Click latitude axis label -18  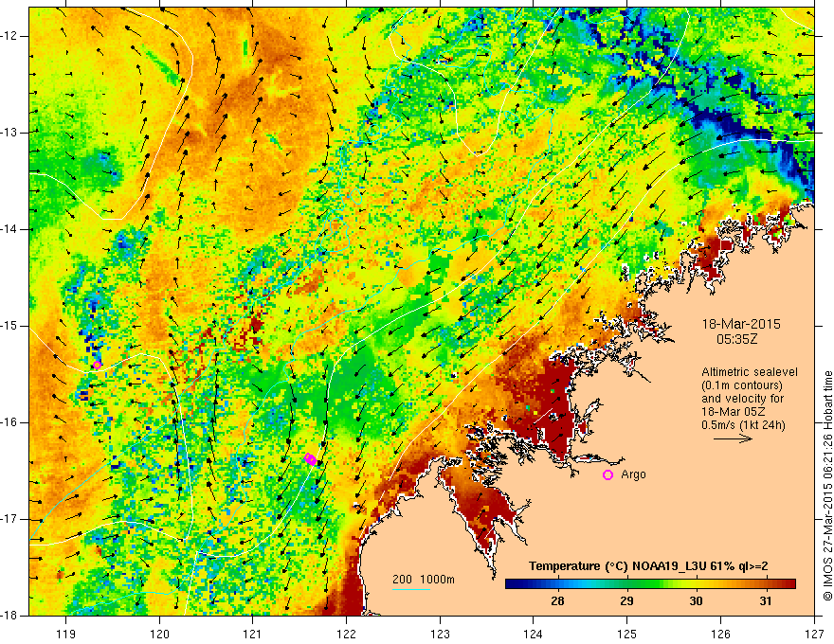coord(10,616)
